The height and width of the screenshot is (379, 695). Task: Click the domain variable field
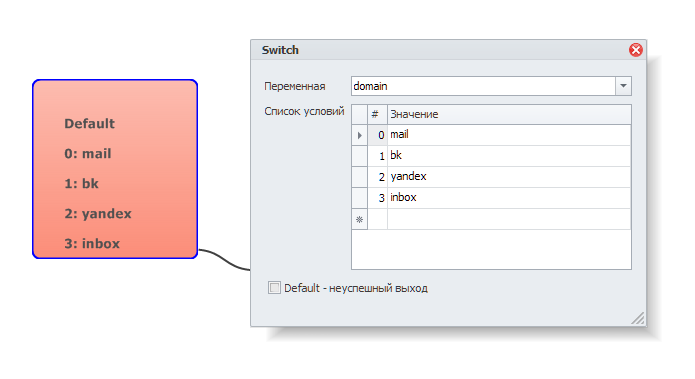pyautogui.click(x=484, y=86)
